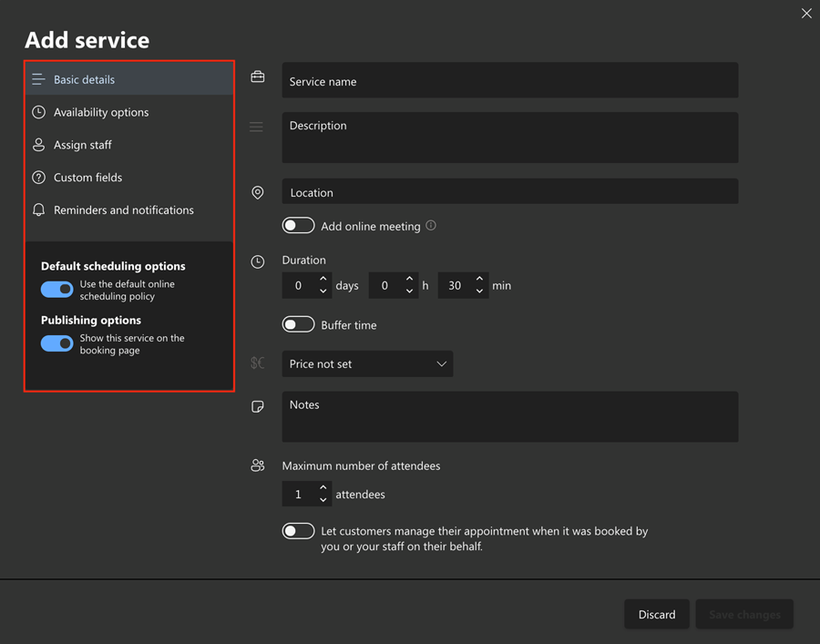Click the Notes text box
The width and height of the screenshot is (820, 644).
(510, 416)
